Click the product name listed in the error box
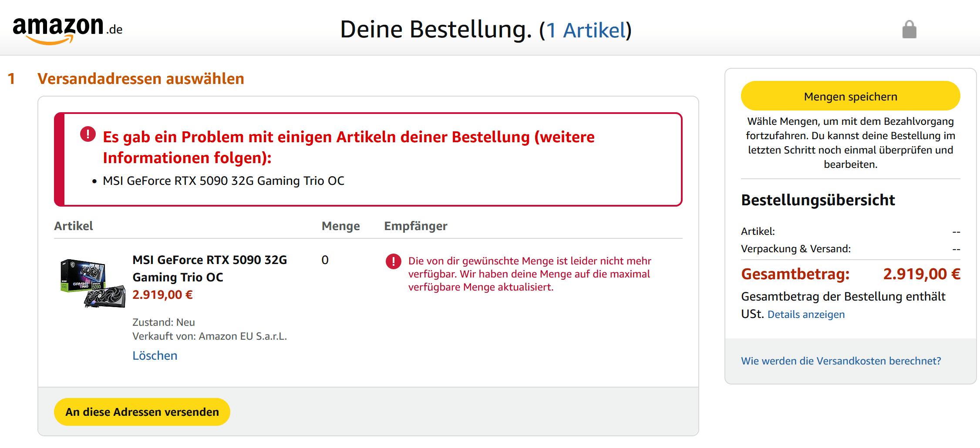 [x=223, y=181]
